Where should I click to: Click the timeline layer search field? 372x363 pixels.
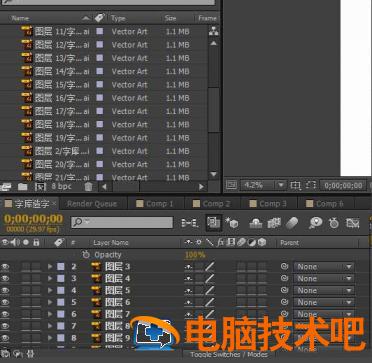tap(122, 222)
